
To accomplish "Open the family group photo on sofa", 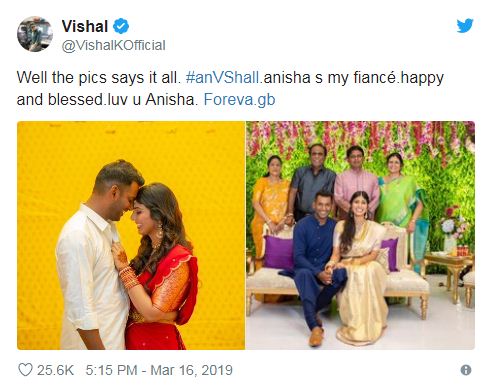I will [x=360, y=235].
